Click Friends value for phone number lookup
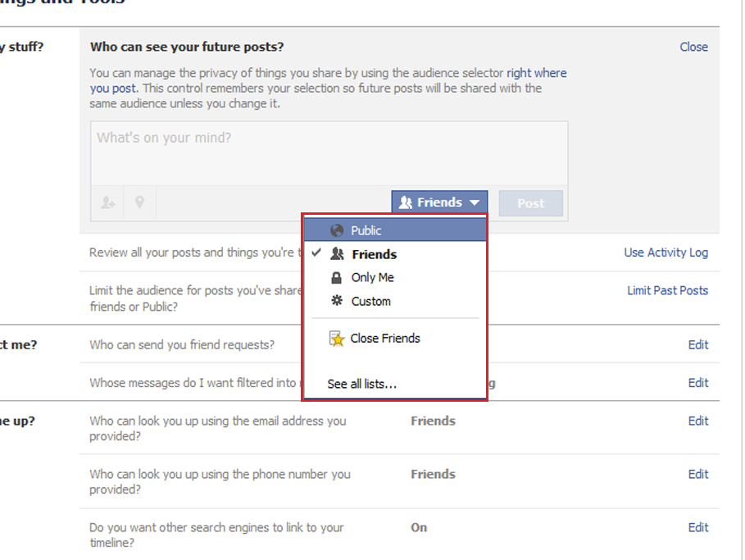This screenshot has height=560, width=745. (x=434, y=474)
